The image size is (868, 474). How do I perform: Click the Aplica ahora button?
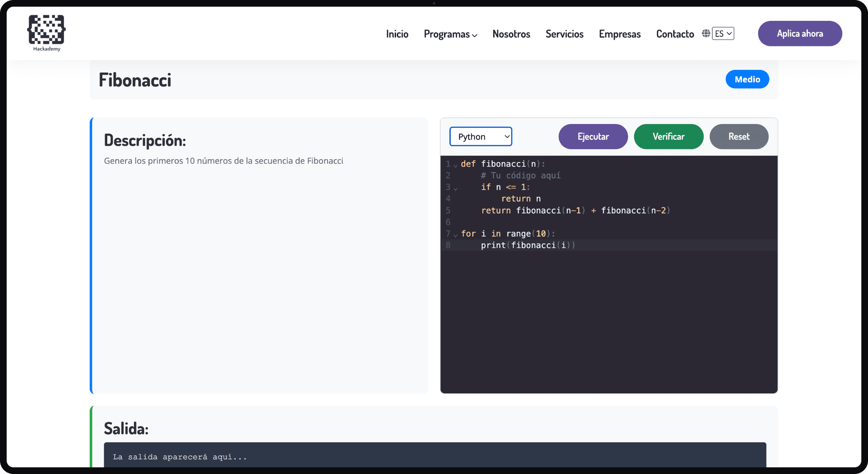(800, 33)
